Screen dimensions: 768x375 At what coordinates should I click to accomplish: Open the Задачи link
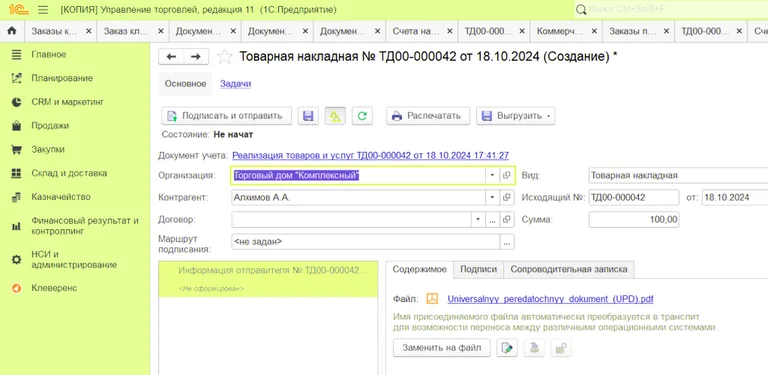[236, 84]
